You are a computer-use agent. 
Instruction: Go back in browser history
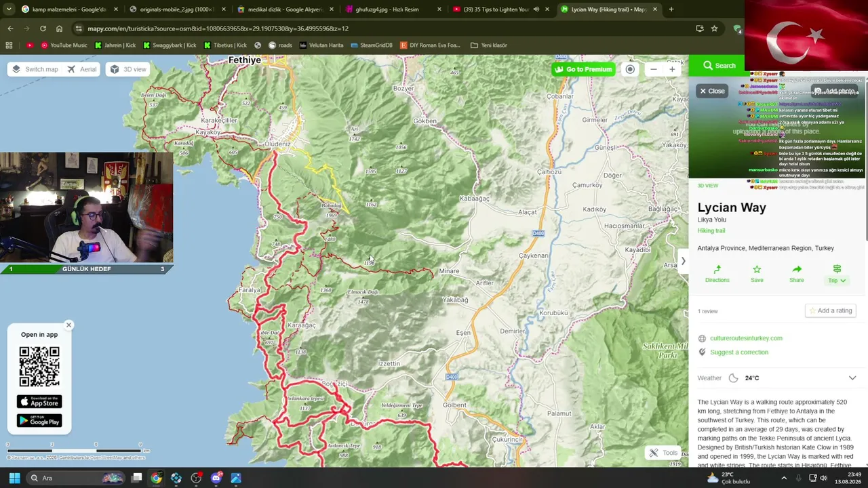(10, 28)
